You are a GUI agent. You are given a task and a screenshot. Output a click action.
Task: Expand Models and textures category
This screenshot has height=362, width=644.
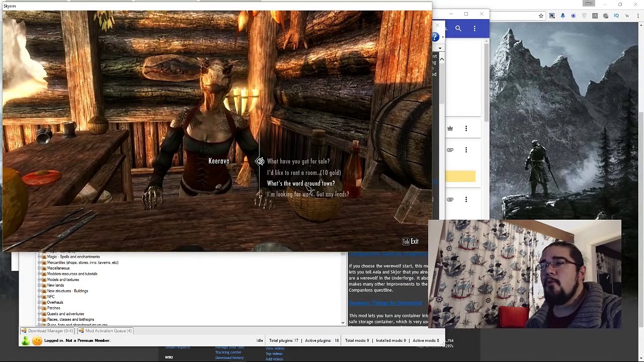pos(39,280)
